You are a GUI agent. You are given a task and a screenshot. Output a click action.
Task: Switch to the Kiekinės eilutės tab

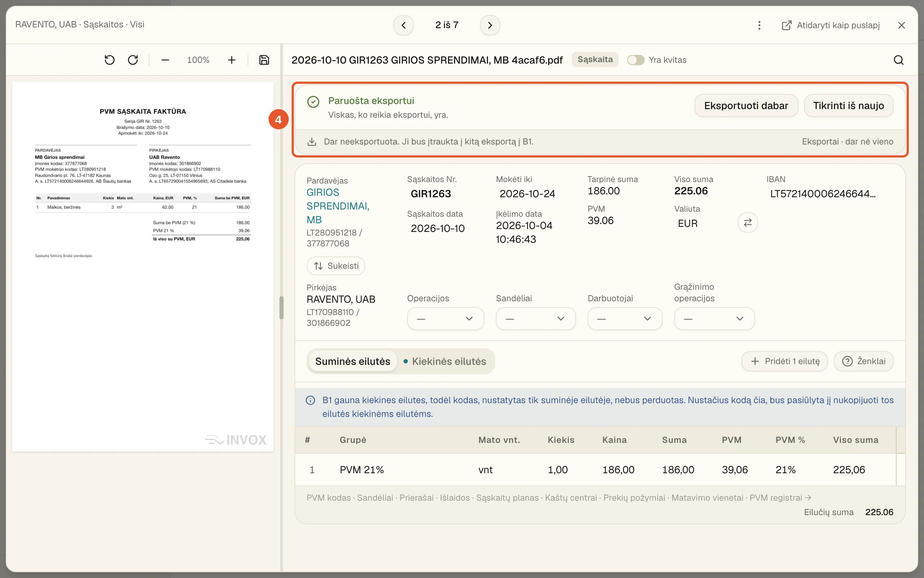click(445, 361)
